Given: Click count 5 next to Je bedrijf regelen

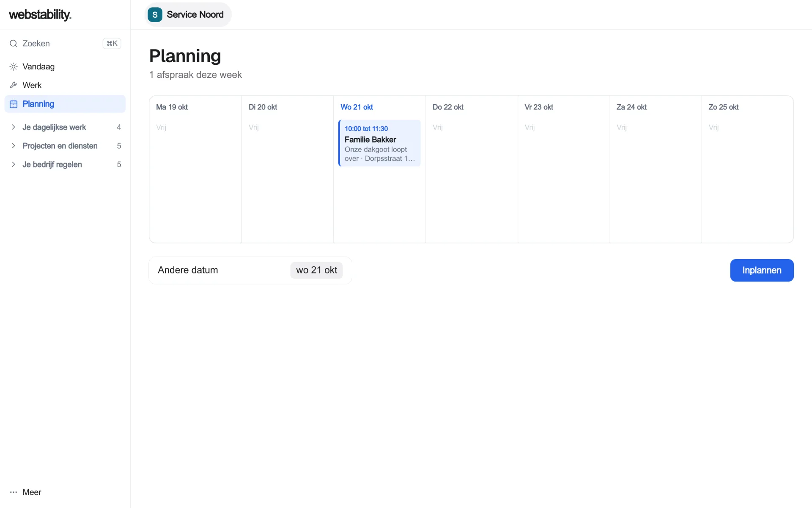Looking at the screenshot, I should (119, 164).
